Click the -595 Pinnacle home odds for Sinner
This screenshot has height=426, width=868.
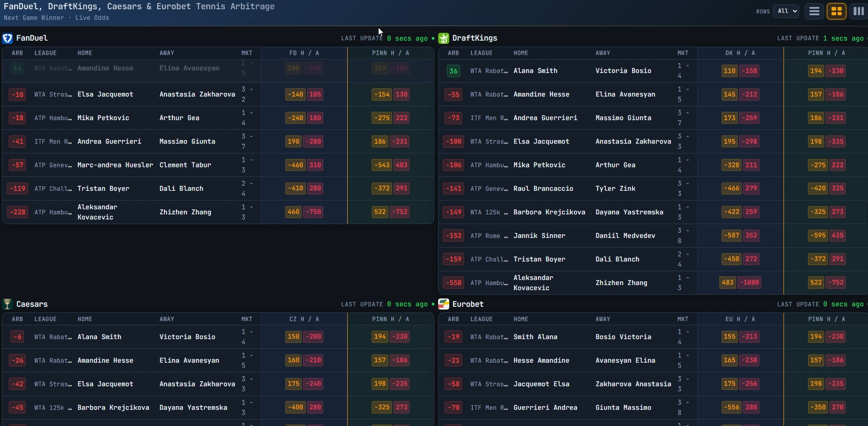click(818, 236)
